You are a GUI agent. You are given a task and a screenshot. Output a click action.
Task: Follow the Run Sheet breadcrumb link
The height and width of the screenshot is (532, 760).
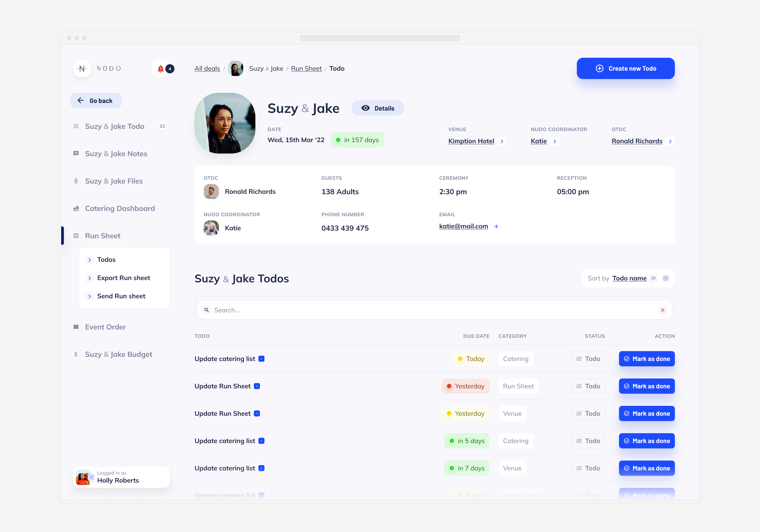coord(306,68)
